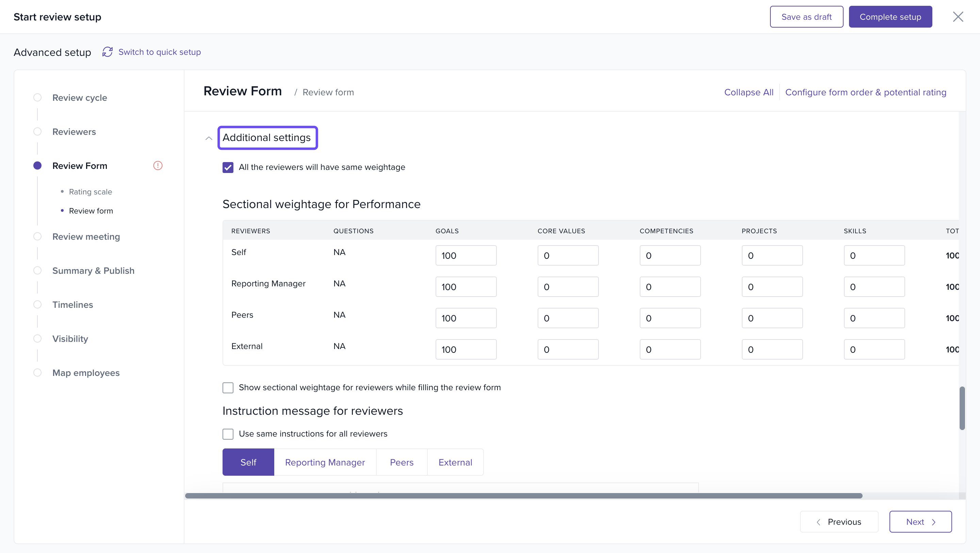Switch to Reporting Manager instructions tab
Screen dimensions: 980x553
click(x=325, y=462)
